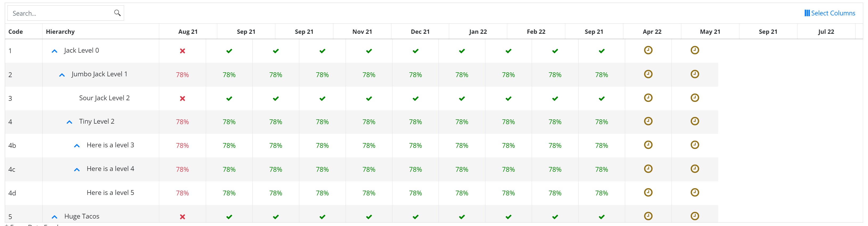
Task: Open the Select Columns chooser
Action: point(830,13)
